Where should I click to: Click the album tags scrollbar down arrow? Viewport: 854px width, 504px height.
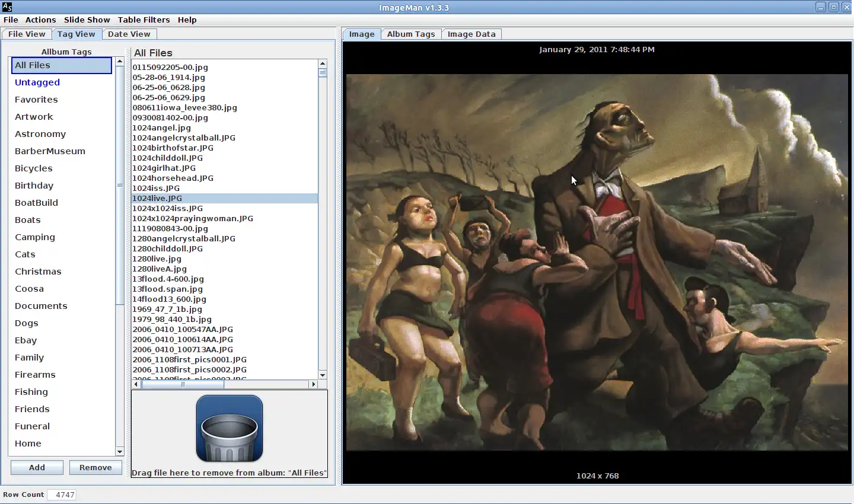(x=120, y=452)
